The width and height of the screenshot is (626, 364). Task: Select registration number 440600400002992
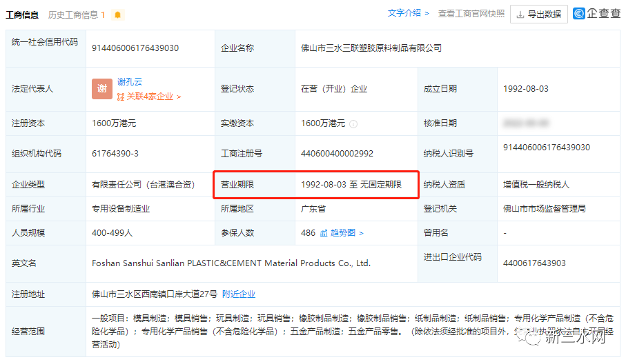pyautogui.click(x=337, y=154)
